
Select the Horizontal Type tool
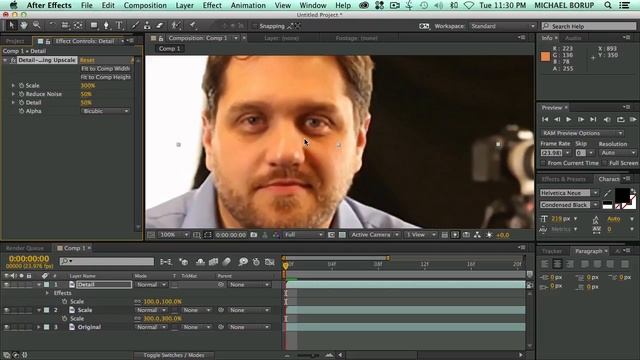point(119,25)
